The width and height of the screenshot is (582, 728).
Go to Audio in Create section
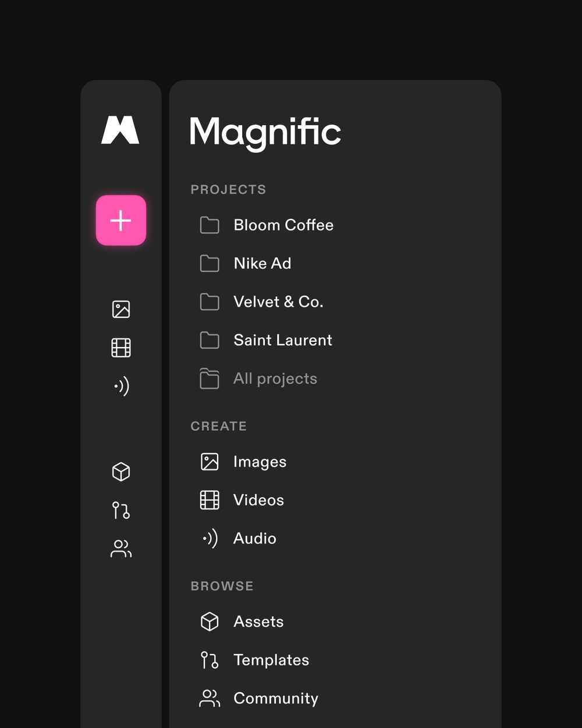coord(255,539)
